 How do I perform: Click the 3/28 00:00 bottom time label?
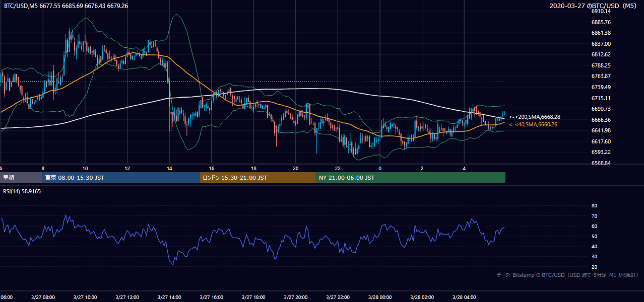(380, 297)
